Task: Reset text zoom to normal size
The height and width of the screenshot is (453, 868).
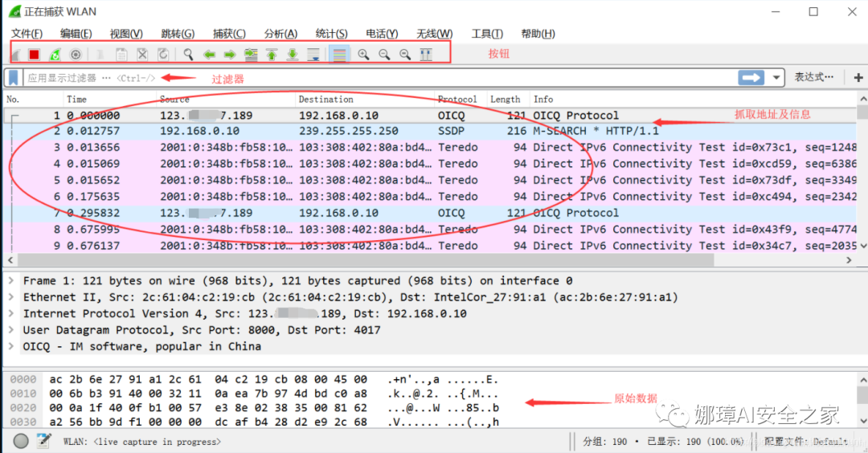Action: point(405,54)
